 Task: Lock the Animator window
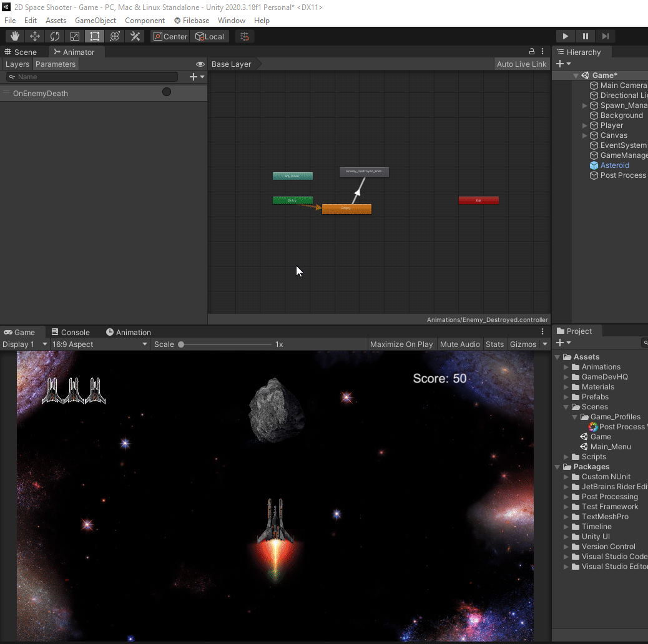[x=531, y=52]
